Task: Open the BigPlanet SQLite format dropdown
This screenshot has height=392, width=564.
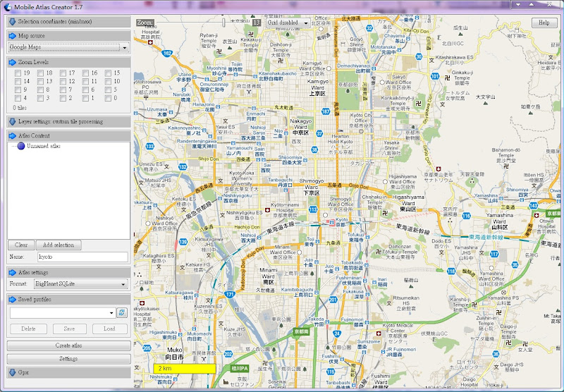Action: tap(80, 283)
